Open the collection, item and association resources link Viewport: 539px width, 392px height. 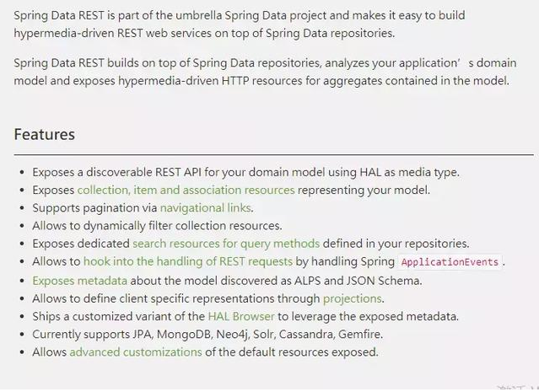click(x=186, y=190)
